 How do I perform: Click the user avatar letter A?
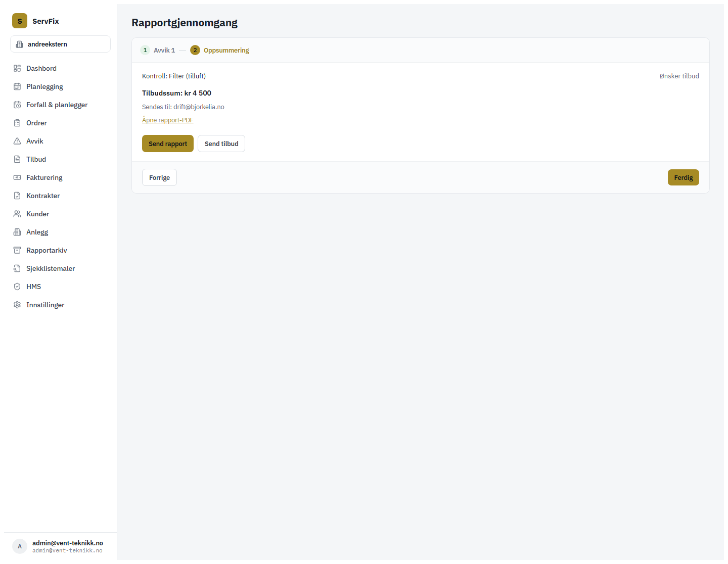(20, 546)
